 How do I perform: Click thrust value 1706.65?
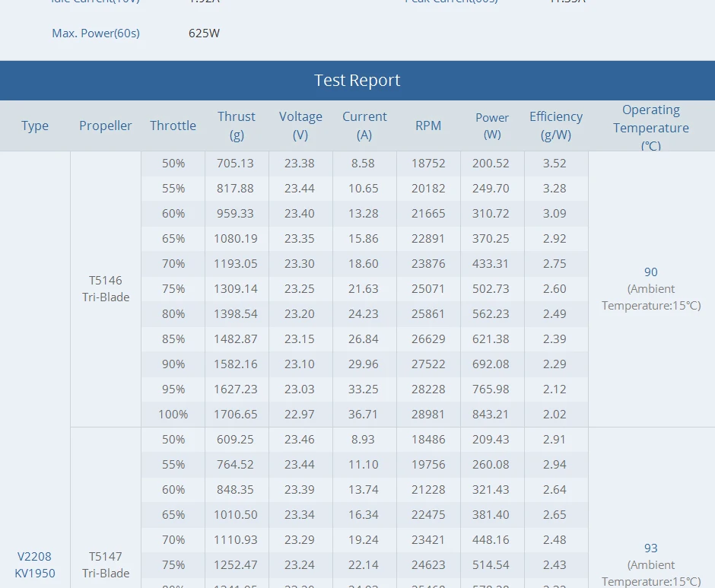point(235,415)
